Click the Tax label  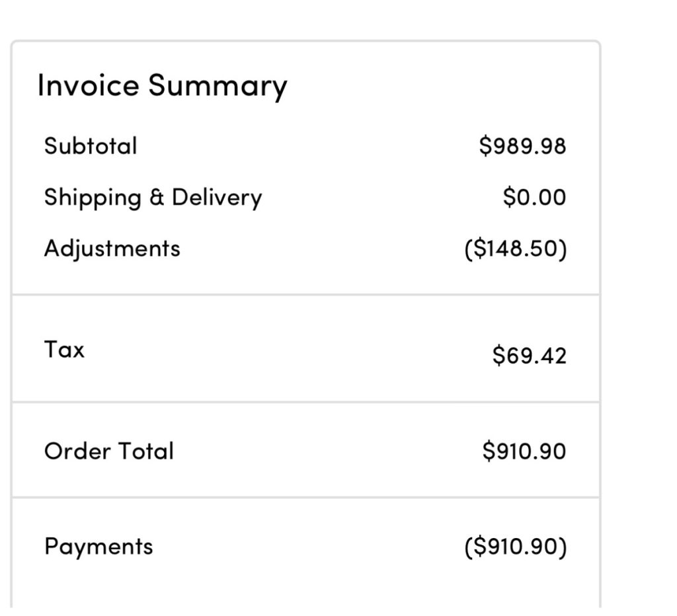point(64,349)
